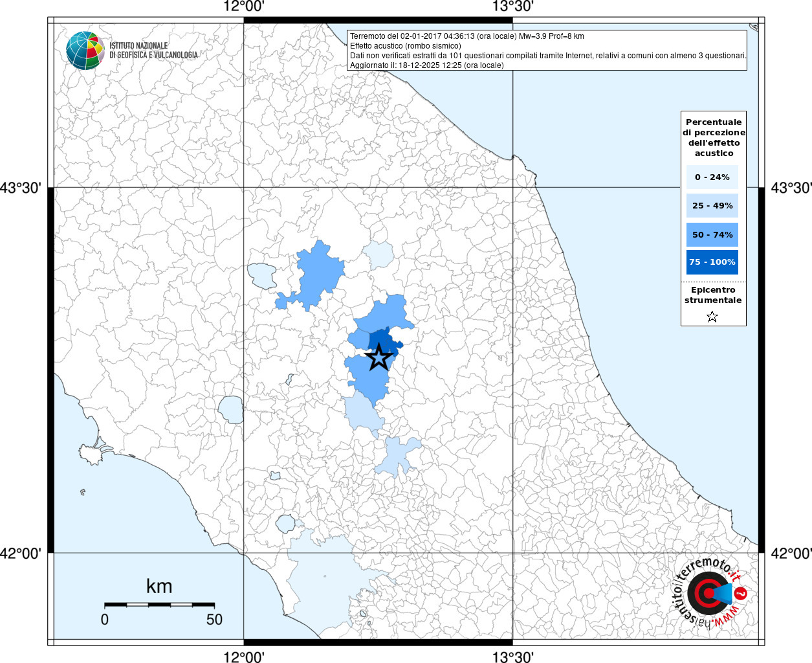Click the left 42°00' latitude label
Screen dimensions: 812x663
tap(21, 554)
